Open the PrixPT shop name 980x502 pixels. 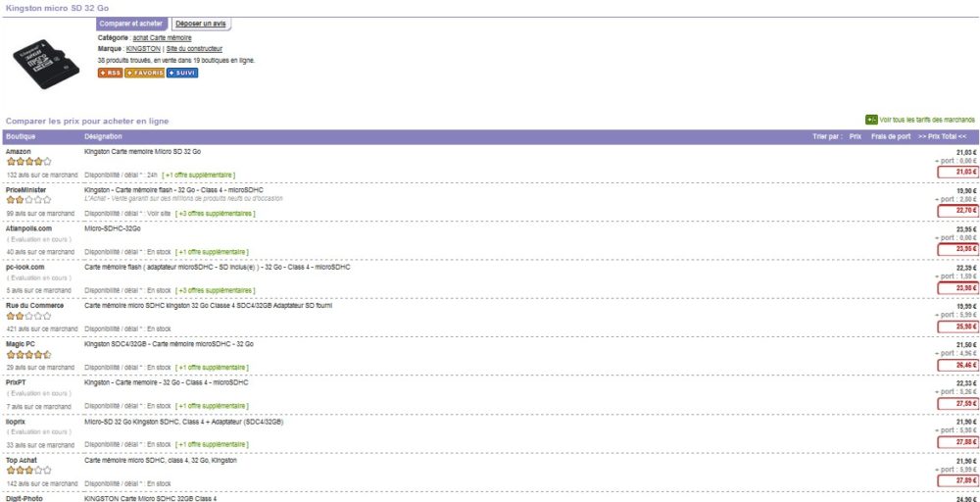pos(16,382)
